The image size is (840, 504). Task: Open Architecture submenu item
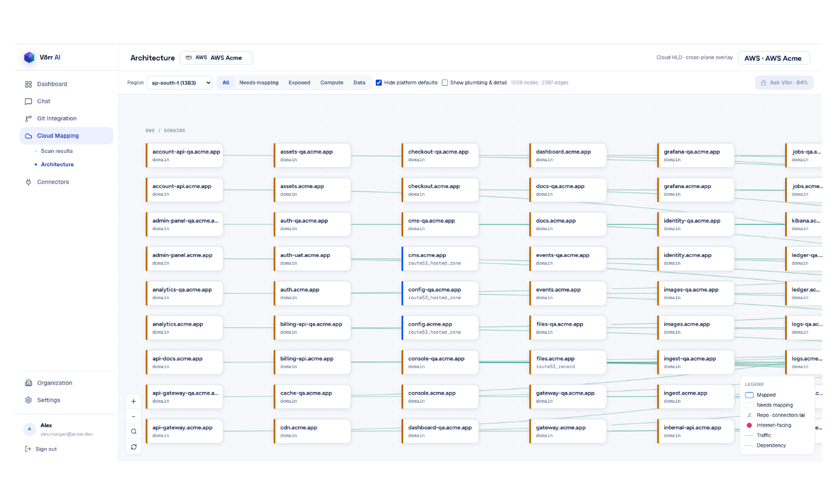[x=58, y=165]
